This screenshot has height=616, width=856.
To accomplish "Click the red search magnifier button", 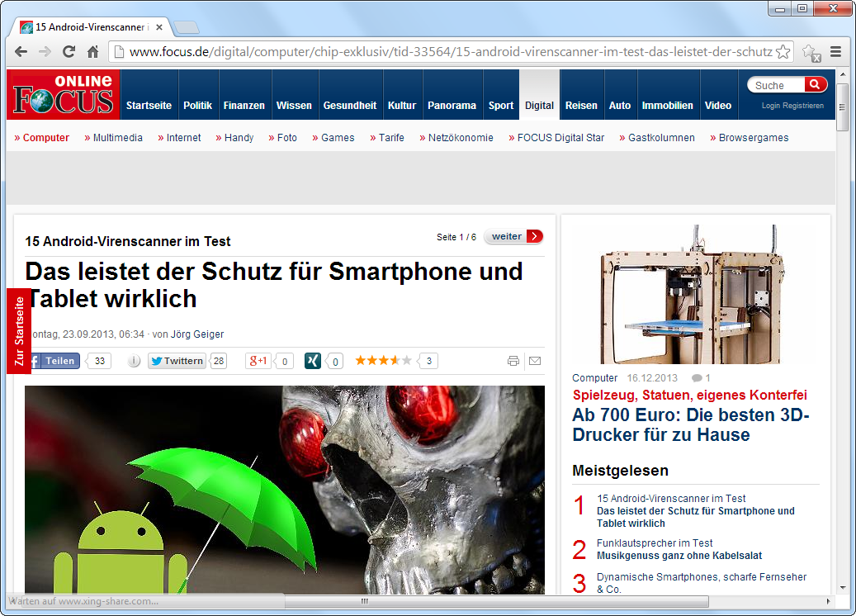I will [816, 84].
